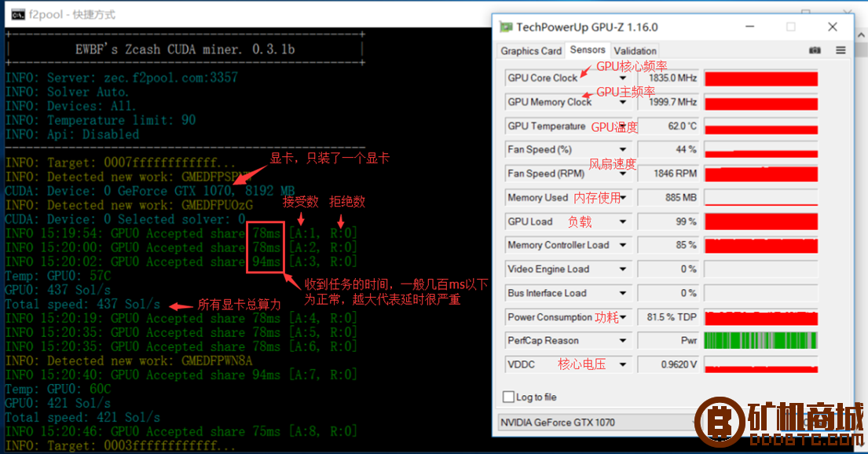This screenshot has width=868, height=454.
Task: Click the Detected new work: GMEDFPWN8A line
Action: coord(129,361)
